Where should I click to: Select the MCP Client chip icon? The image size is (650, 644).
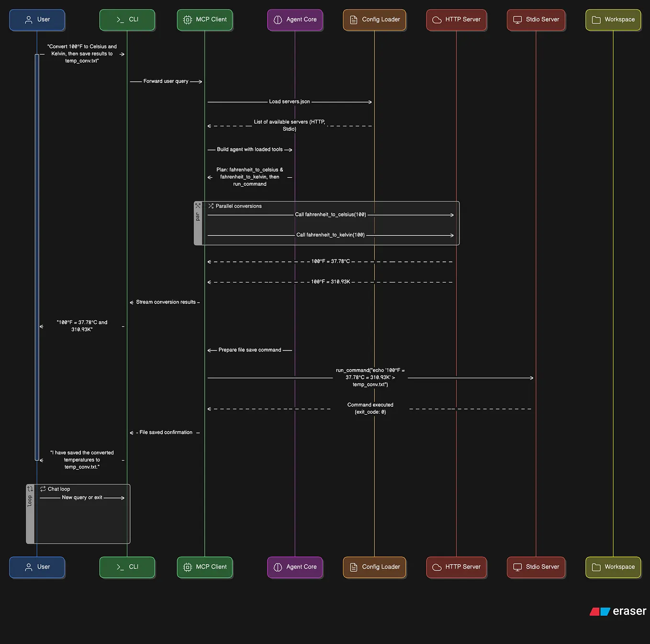pos(187,20)
